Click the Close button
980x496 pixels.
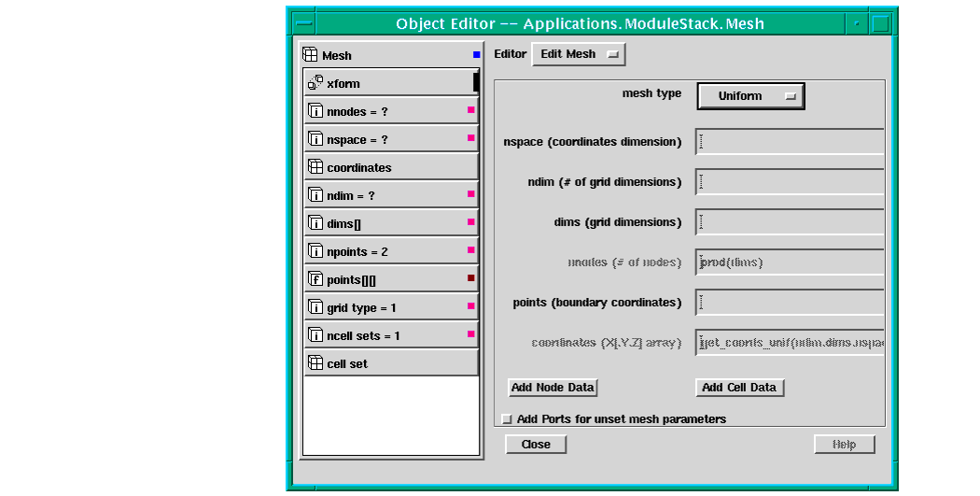[536, 445]
